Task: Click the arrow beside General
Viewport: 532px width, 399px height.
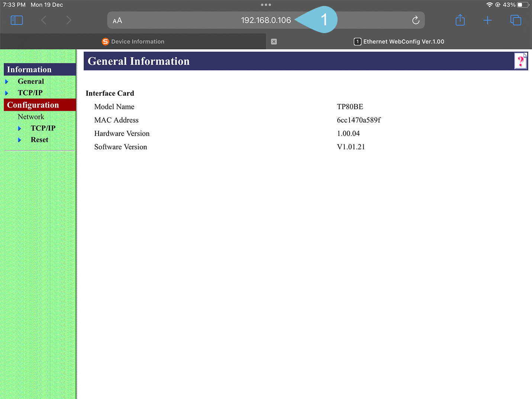Action: pos(7,81)
